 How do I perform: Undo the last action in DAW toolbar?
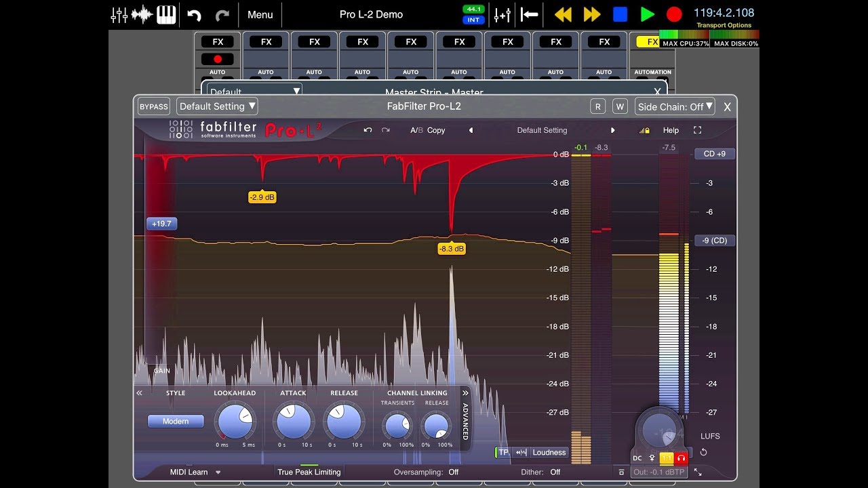pos(194,15)
